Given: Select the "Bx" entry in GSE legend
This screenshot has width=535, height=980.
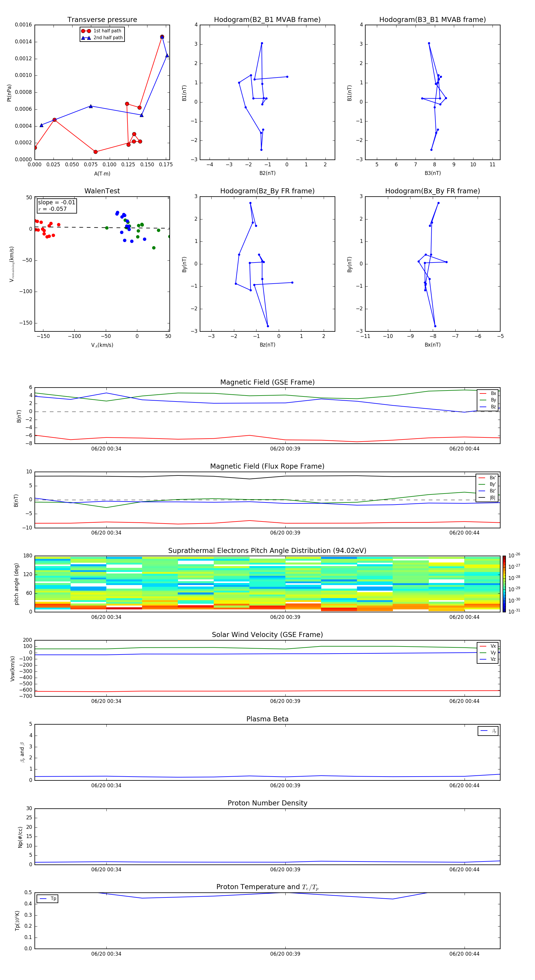Looking at the screenshot, I should point(488,393).
